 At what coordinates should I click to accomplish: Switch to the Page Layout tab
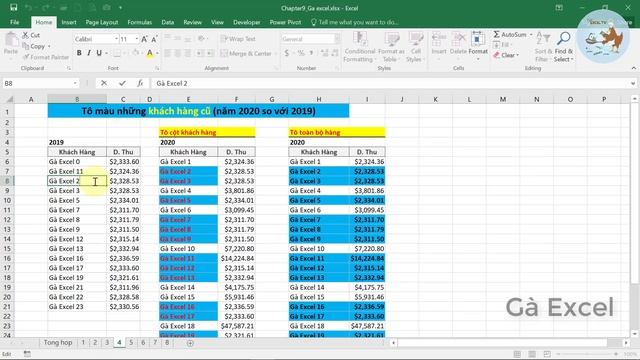[102, 22]
